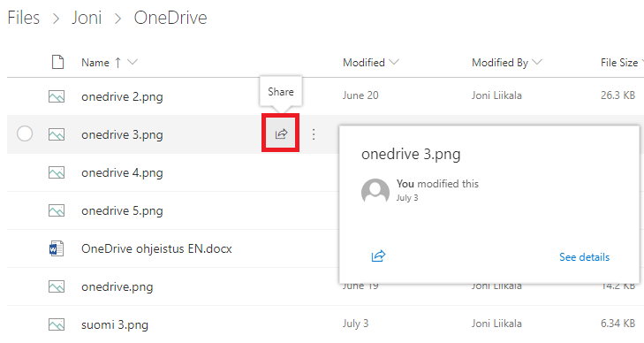The height and width of the screenshot is (343, 644).
Task: Open the three-dot menu for onedrive 3.png
Action: click(314, 134)
